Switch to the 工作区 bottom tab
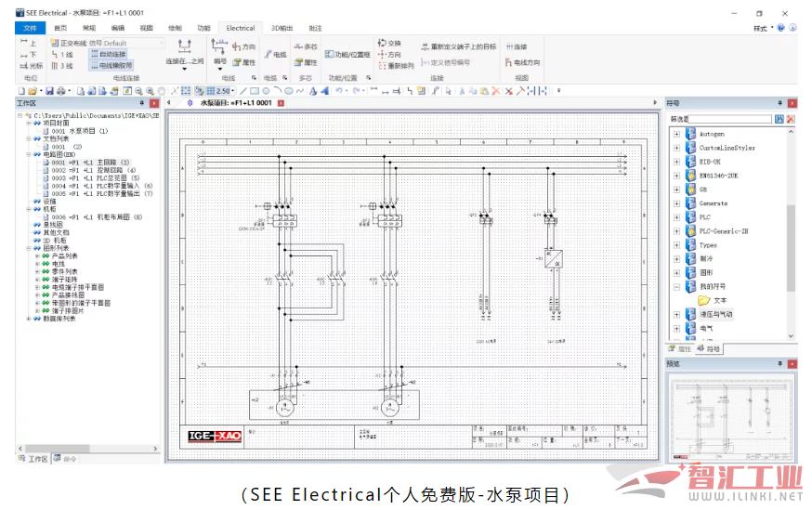The width and height of the screenshot is (812, 510). 33,459
